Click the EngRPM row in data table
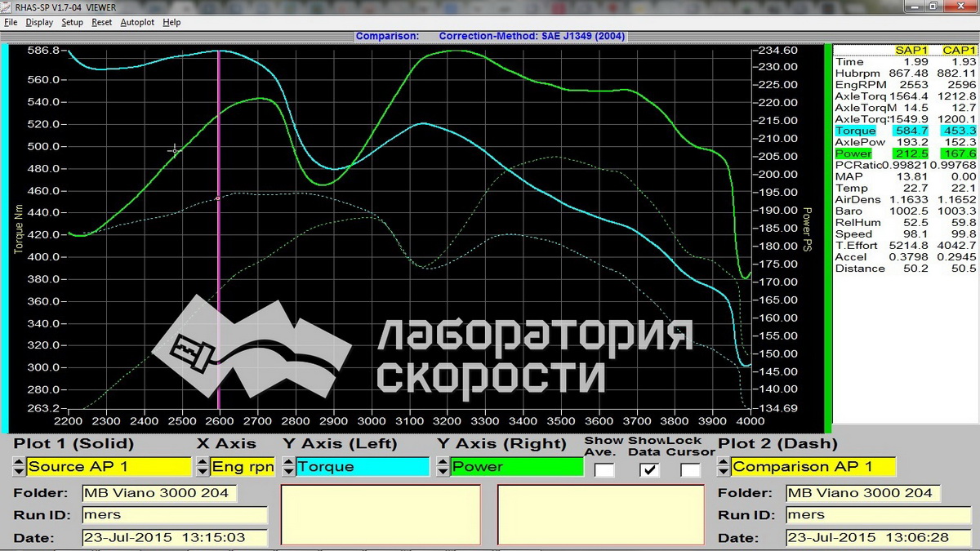This screenshot has height=551, width=980. point(906,85)
